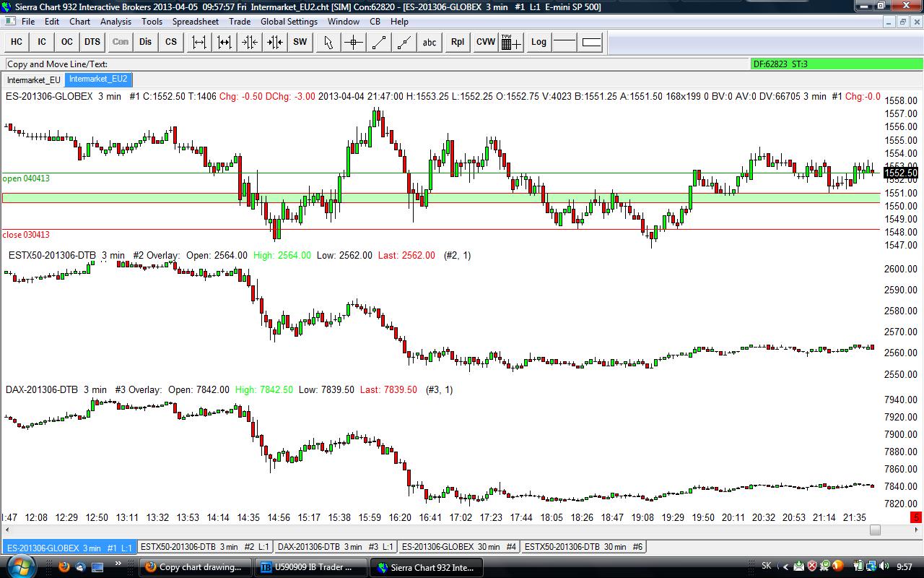Open the Tools menu

tap(152, 22)
